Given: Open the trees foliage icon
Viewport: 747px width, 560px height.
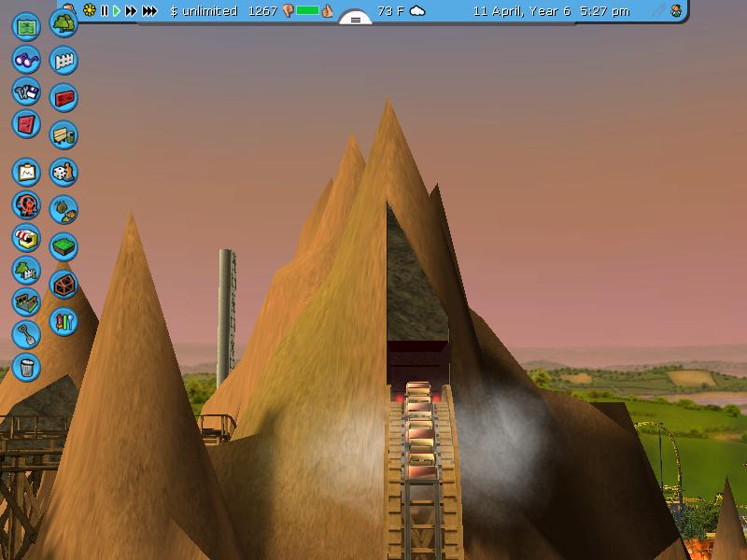Looking at the screenshot, I should pos(63,23).
